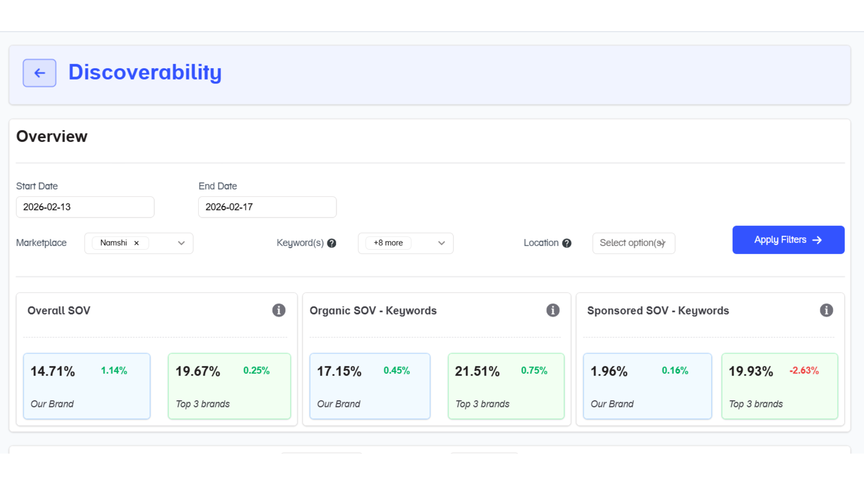Click the back arrow button

coord(39,73)
